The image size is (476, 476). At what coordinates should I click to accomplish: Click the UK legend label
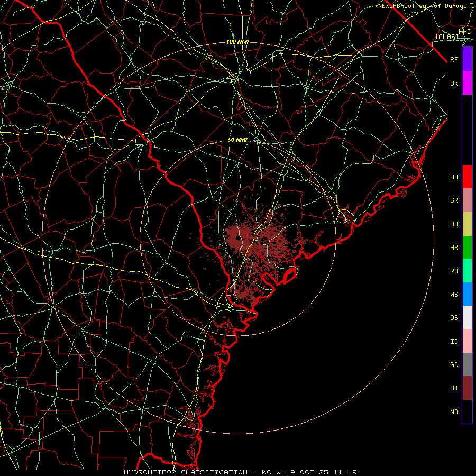pyautogui.click(x=454, y=83)
